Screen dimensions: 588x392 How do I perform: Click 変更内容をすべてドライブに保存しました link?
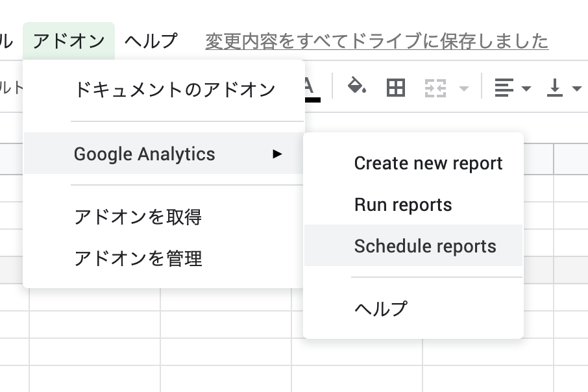pos(377,42)
